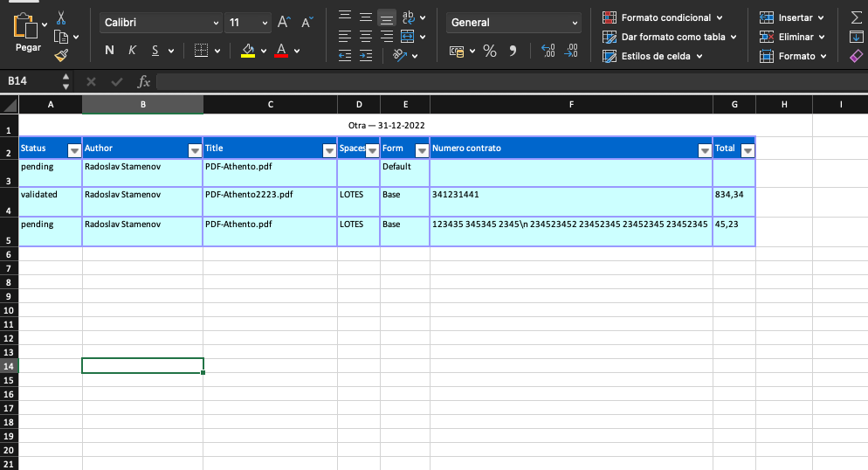Viewport: 868px width, 470px height.
Task: Click the Clear eraser icon
Action: click(x=856, y=56)
